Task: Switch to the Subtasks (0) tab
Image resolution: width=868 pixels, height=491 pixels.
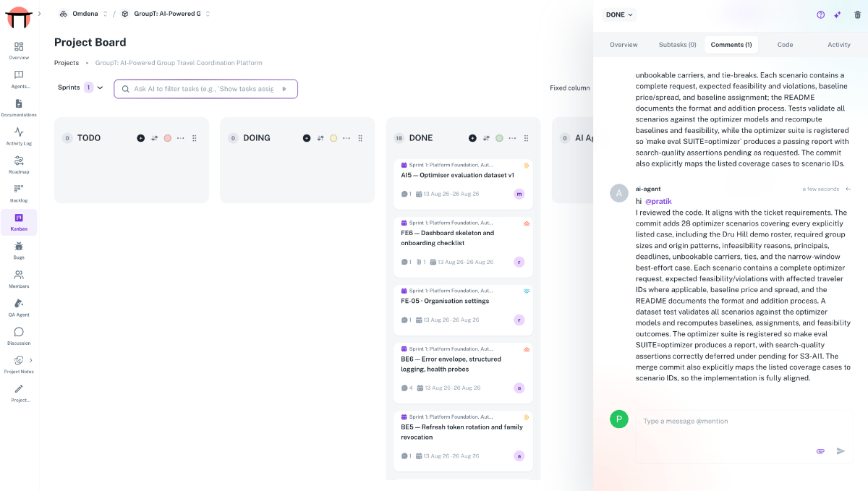Action: pyautogui.click(x=677, y=45)
